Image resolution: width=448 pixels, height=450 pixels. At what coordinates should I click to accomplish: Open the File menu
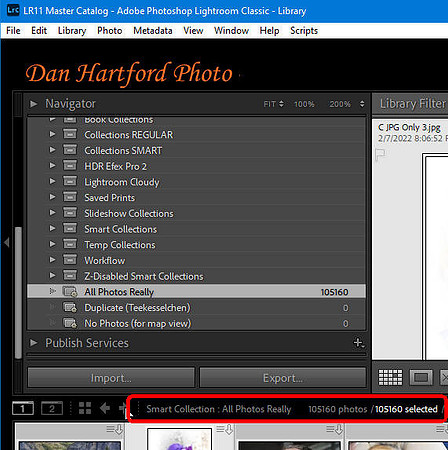[x=13, y=31]
